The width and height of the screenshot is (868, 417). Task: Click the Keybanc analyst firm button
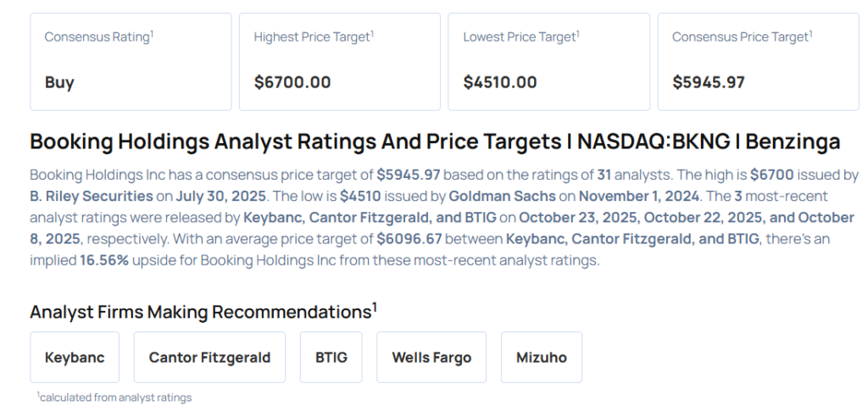tap(75, 357)
